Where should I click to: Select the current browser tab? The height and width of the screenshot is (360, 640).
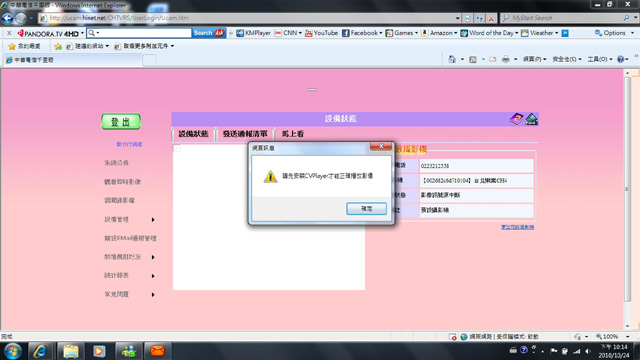(x=72, y=60)
